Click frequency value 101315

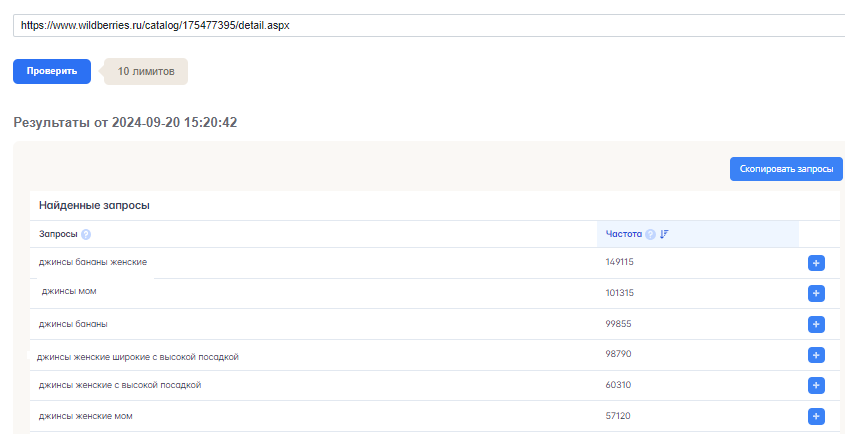619,293
